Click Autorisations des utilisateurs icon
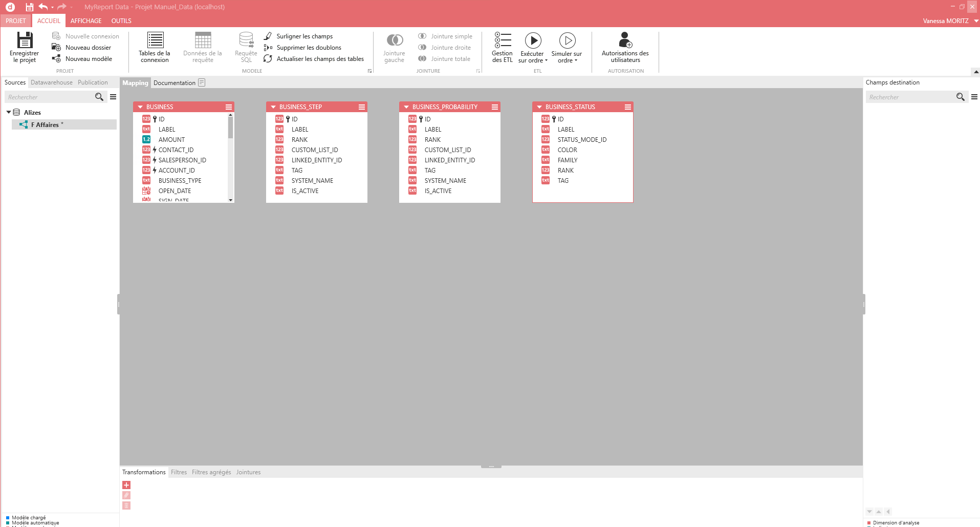Image resolution: width=980 pixels, height=527 pixels. click(x=625, y=41)
